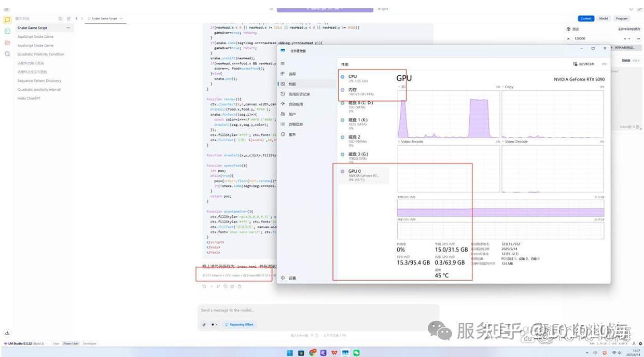Click the shared GPU memory usage bar

(500, 230)
